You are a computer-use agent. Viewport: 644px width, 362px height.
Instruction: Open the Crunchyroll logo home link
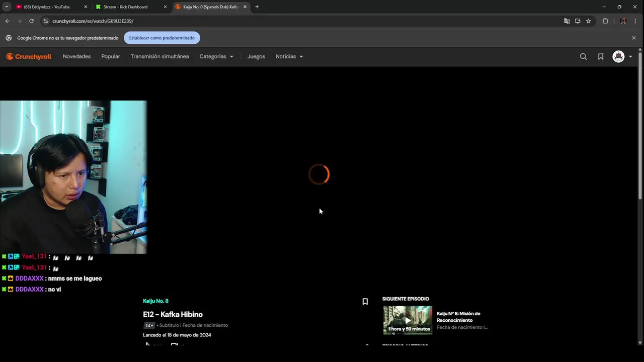[29, 56]
